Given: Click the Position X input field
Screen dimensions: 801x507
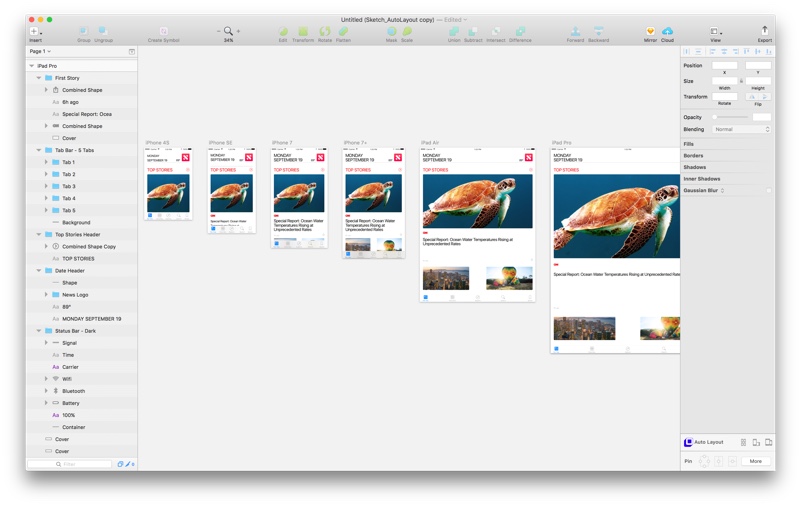Looking at the screenshot, I should click(724, 65).
